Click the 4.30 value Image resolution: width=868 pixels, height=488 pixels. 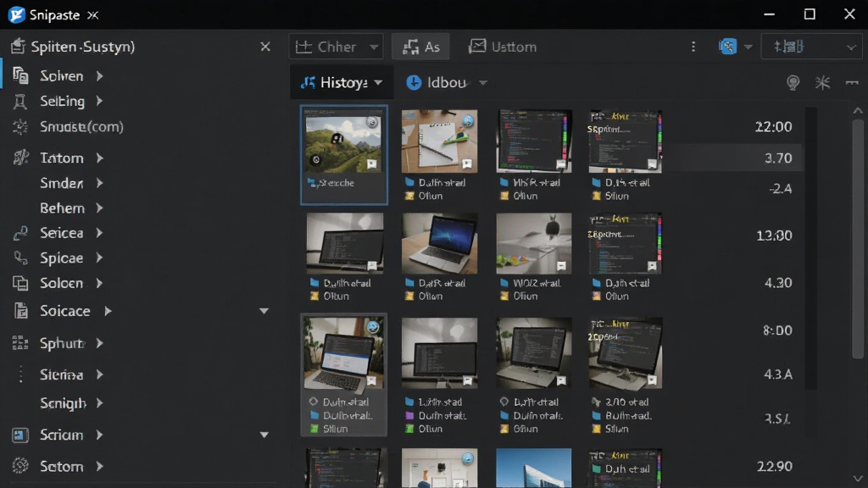click(778, 283)
